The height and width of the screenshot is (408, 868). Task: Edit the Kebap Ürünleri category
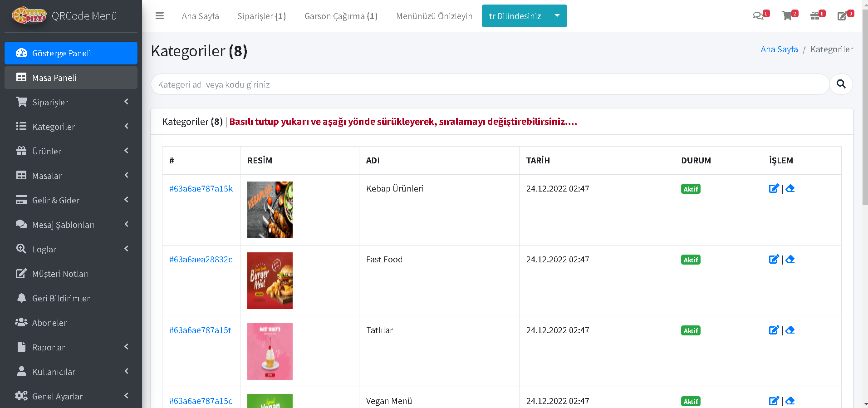[774, 188]
